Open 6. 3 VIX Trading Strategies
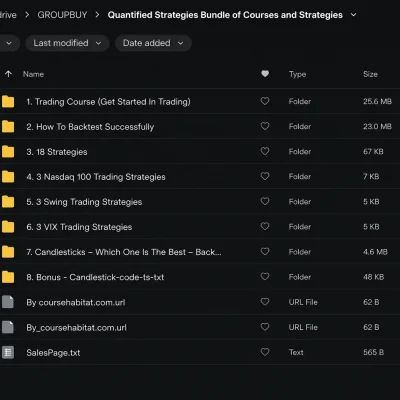Viewport: 400px width, 400px height. 79,227
